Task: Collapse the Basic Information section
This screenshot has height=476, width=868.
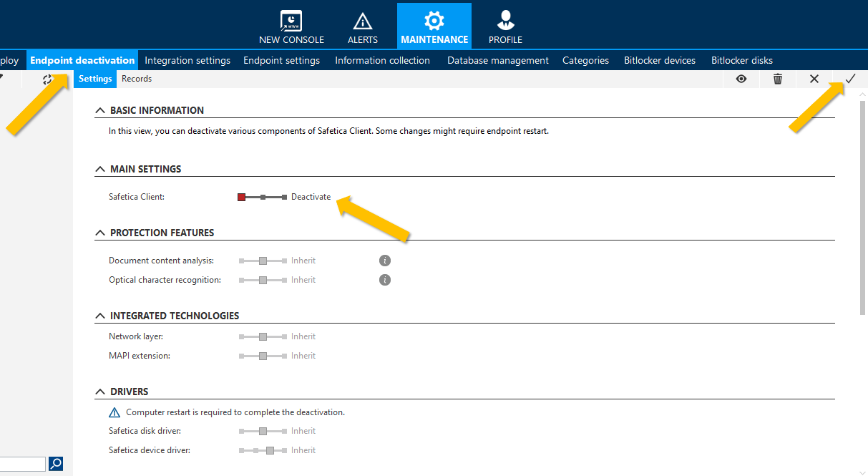Action: (99, 110)
